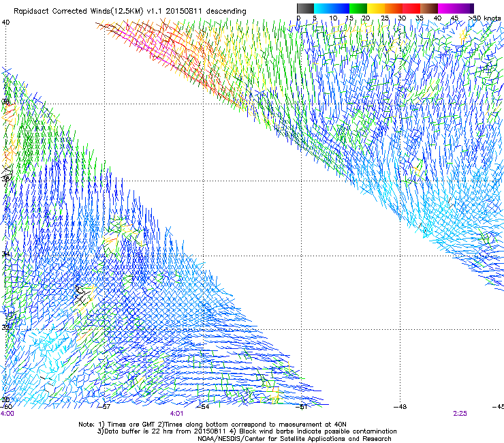
Task: Click the gray 0-5 knots color segment
Action: click(306, 8)
